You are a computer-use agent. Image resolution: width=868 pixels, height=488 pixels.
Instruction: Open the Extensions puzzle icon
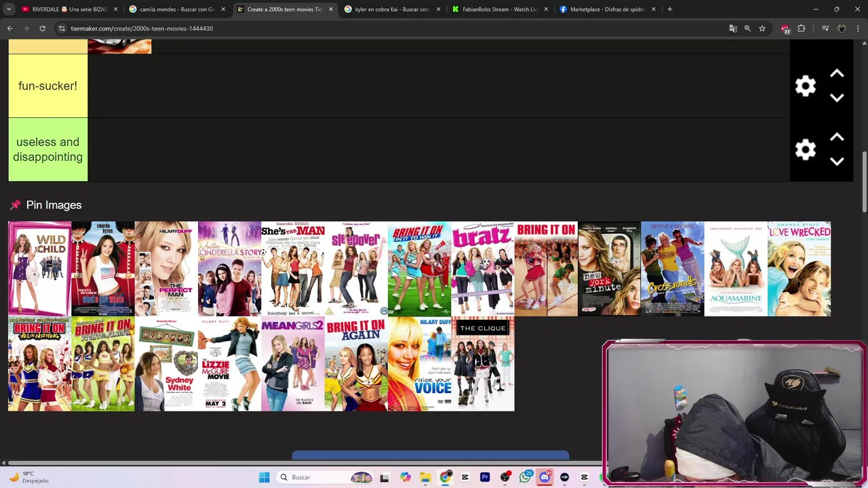click(802, 28)
